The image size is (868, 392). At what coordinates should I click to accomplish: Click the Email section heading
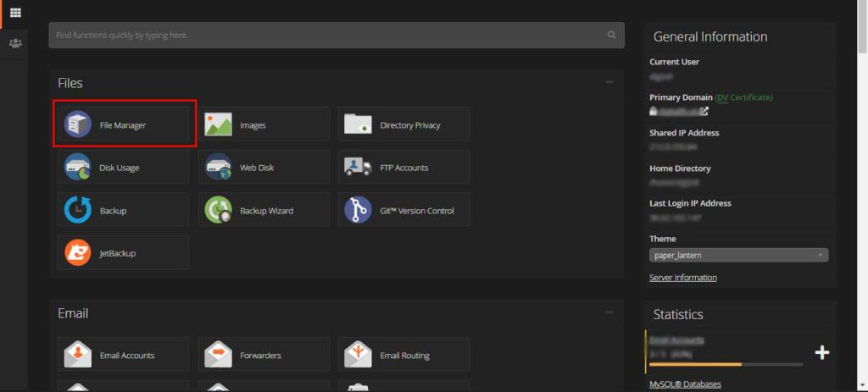[x=73, y=313]
